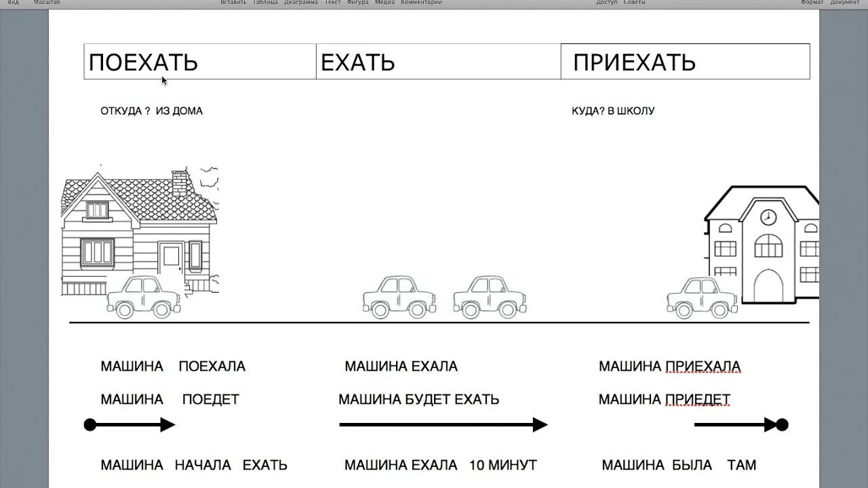Screen dimensions: 868x488
Task: Select the arrow starting with a dot
Action: pyautogui.click(x=130, y=425)
